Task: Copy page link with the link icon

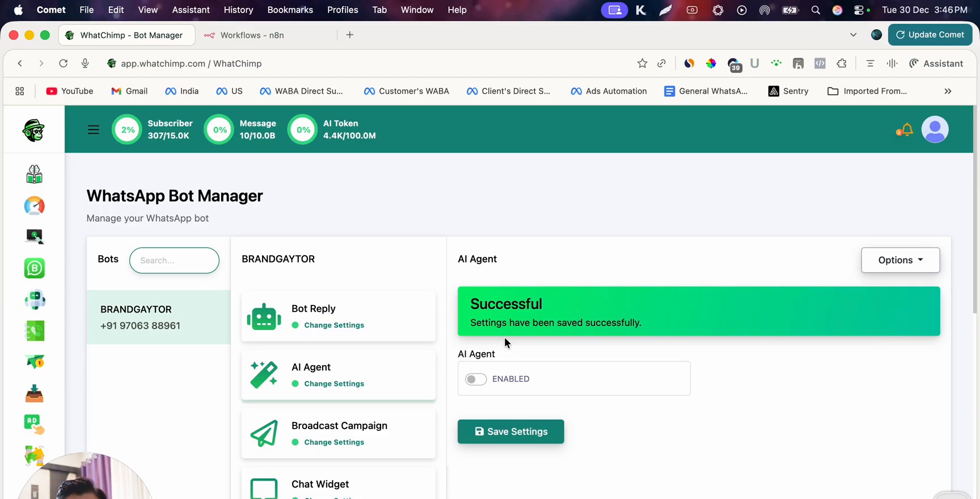Action: coord(661,64)
